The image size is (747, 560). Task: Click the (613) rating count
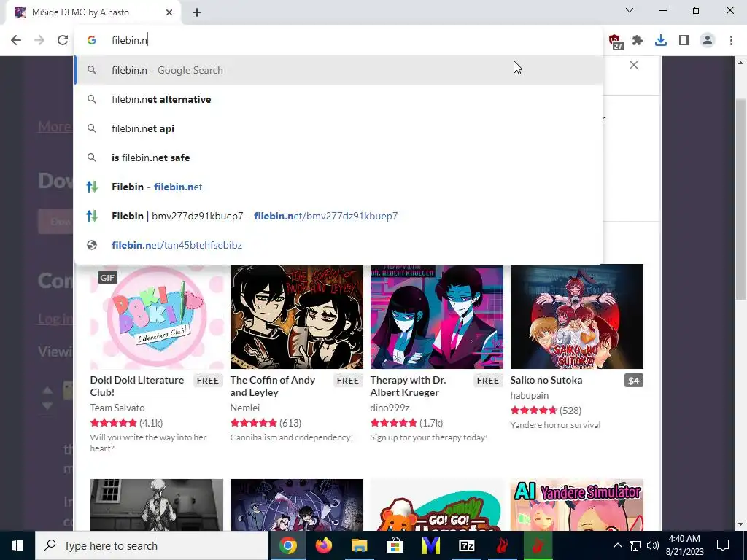pos(290,423)
